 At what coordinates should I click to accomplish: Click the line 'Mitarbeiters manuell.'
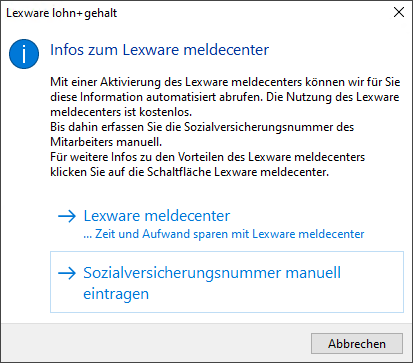point(106,142)
